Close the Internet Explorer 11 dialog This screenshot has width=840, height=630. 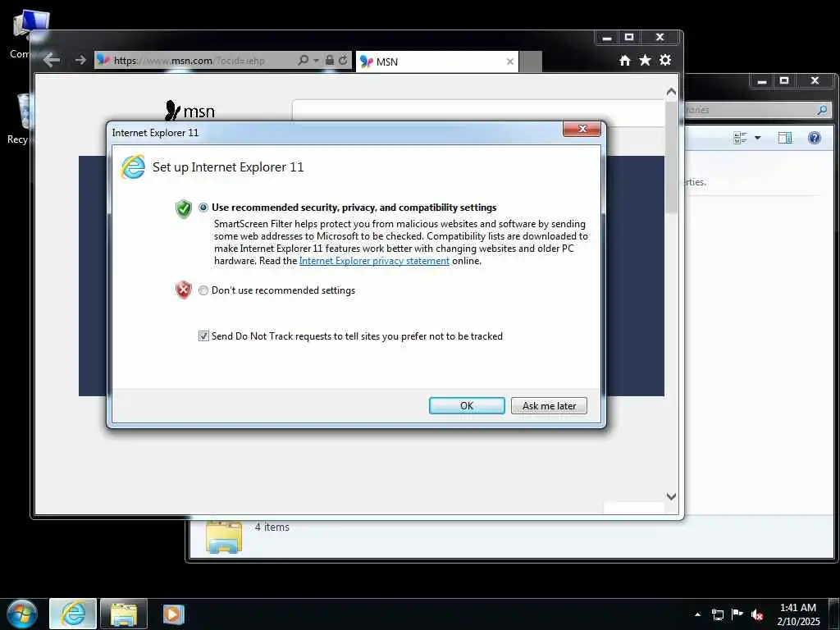pos(582,129)
